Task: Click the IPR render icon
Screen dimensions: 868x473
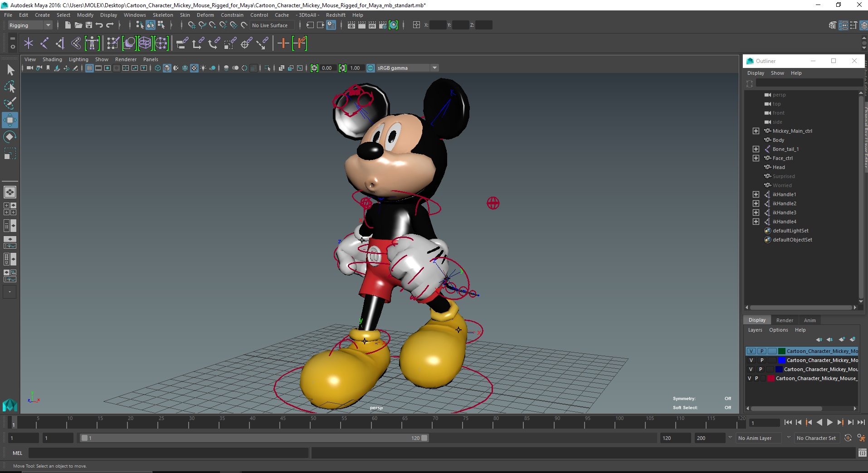Action: (x=372, y=25)
